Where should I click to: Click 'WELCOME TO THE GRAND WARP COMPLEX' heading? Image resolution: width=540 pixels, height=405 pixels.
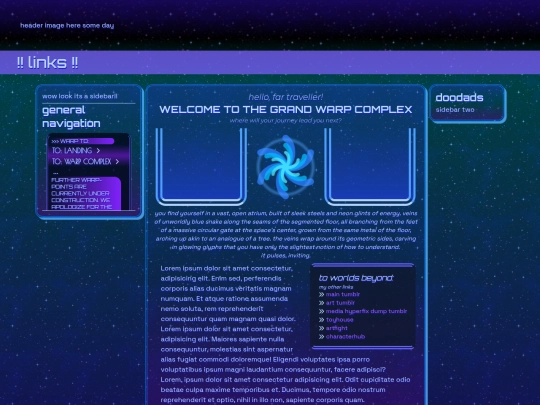pyautogui.click(x=286, y=110)
